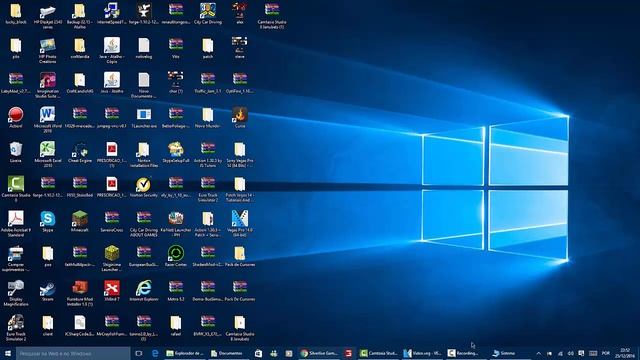Open the patch folder

pos(208,45)
